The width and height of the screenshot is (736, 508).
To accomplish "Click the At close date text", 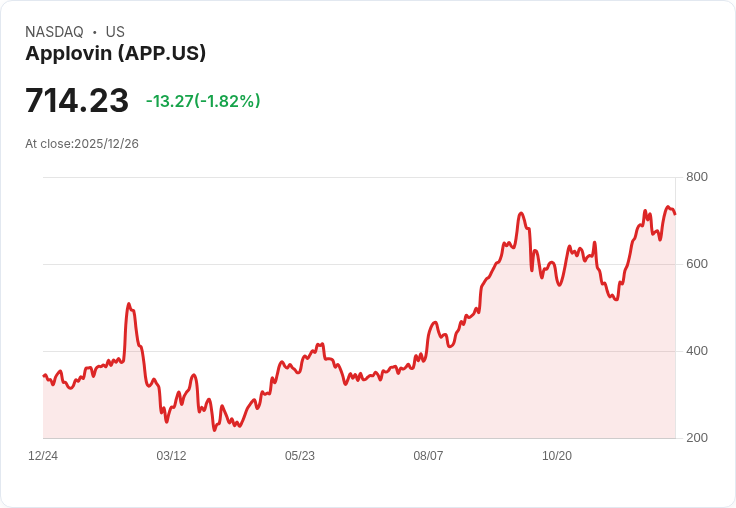I will (82, 144).
